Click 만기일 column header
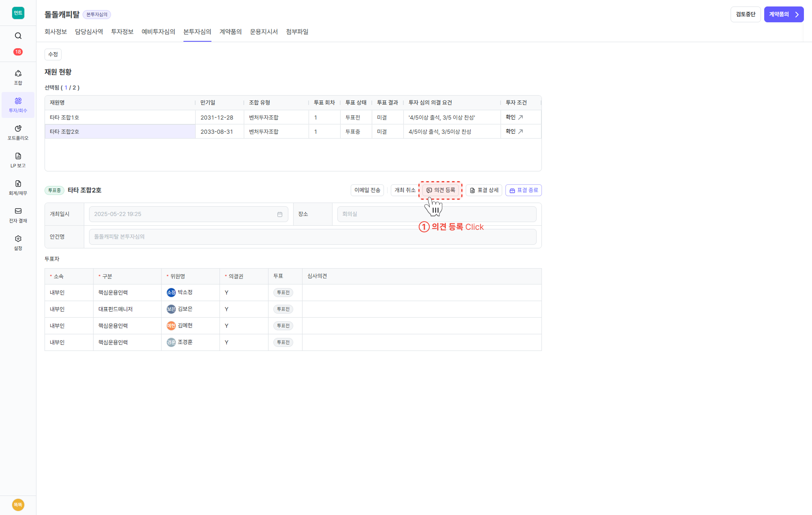The image size is (812, 515). pos(220,103)
